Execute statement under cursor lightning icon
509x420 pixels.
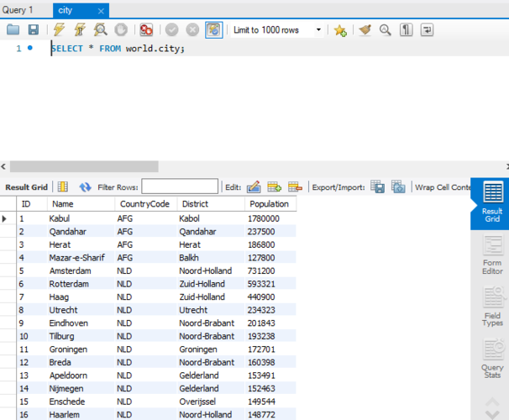pyautogui.click(x=80, y=30)
